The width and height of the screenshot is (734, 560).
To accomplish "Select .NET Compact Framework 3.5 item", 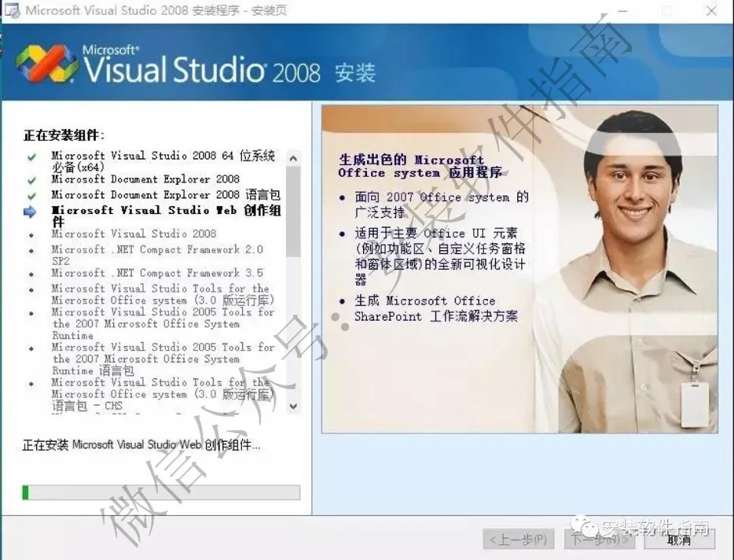I will (157, 273).
